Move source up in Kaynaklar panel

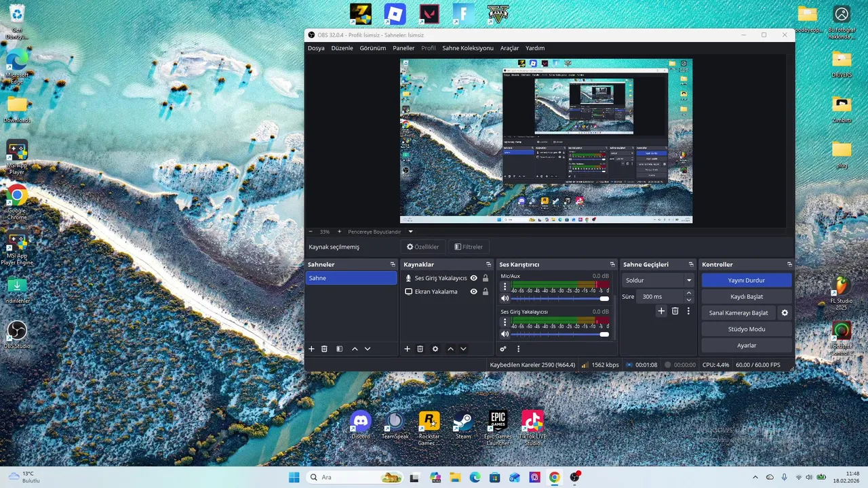[450, 349]
